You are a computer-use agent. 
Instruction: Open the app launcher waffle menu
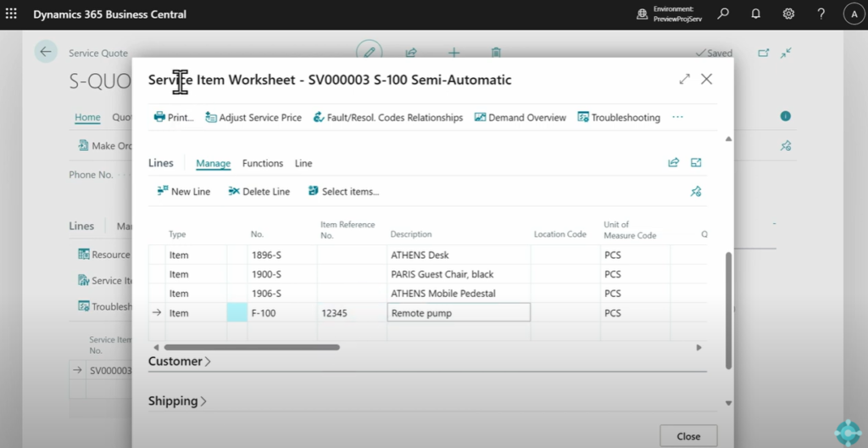11,14
